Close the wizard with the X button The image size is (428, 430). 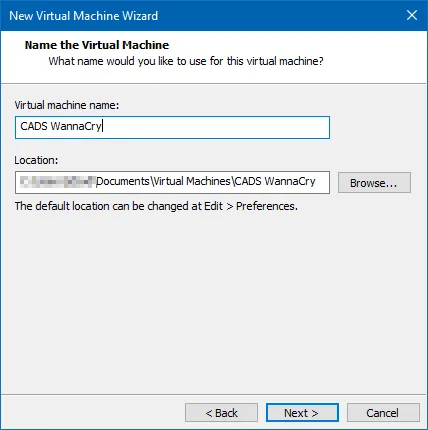pos(412,15)
